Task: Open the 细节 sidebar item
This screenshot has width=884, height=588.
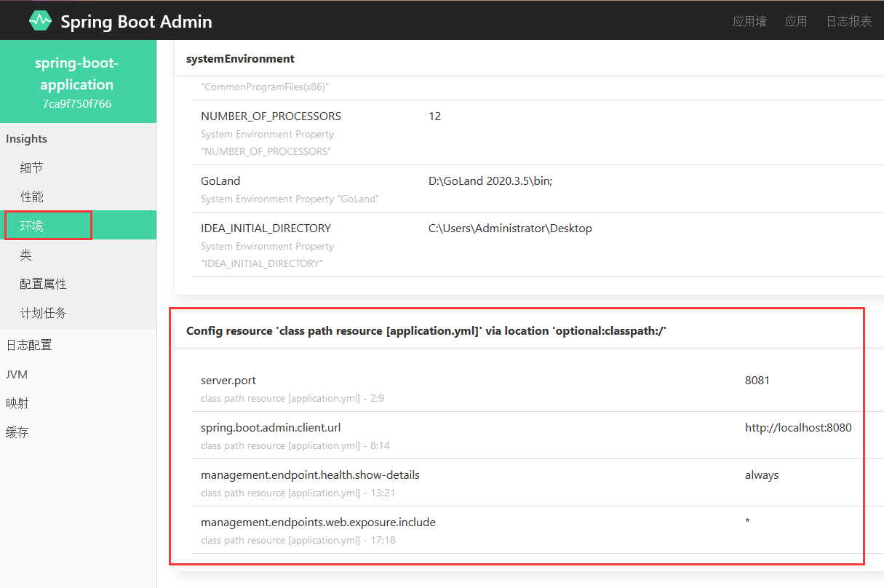Action: click(x=78, y=167)
